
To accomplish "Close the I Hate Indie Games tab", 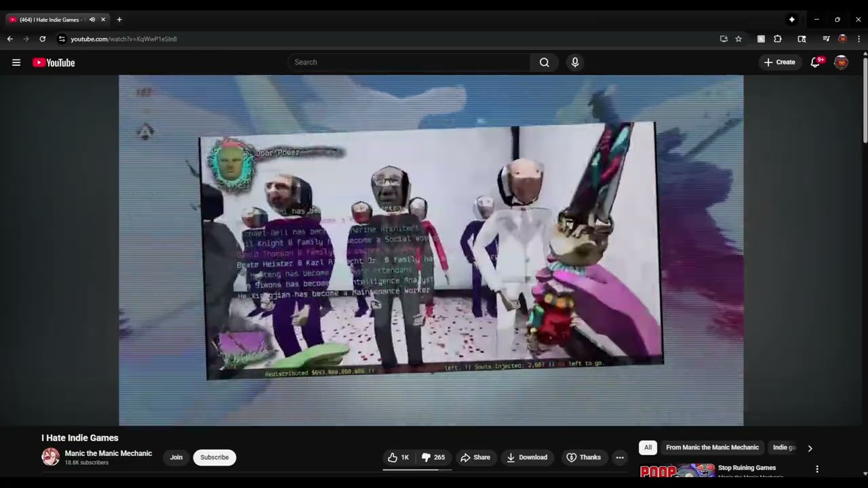I will [x=103, y=20].
